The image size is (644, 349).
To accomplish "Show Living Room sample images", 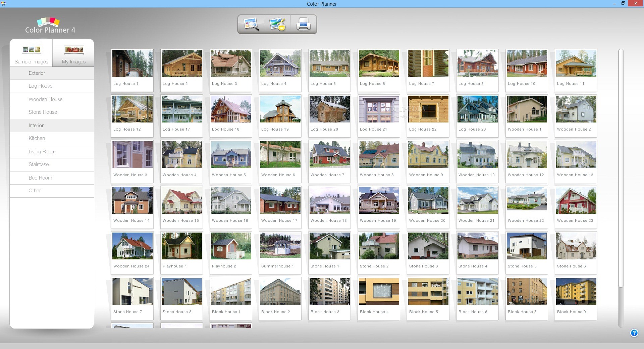I will [52, 152].
